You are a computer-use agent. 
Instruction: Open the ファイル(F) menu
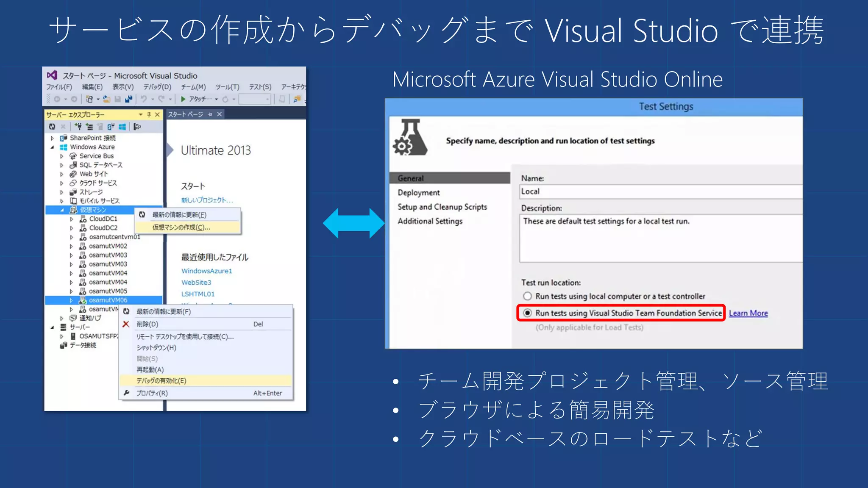pos(59,87)
